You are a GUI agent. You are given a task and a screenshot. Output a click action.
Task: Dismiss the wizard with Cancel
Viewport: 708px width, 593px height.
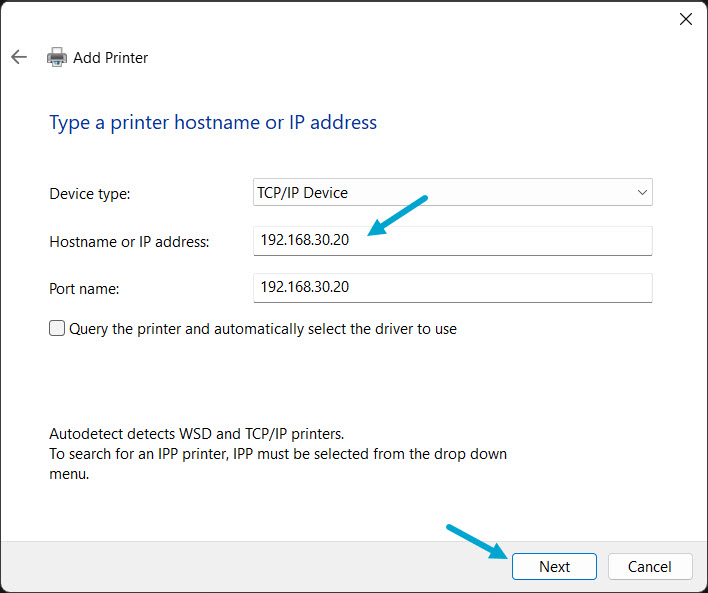point(650,566)
